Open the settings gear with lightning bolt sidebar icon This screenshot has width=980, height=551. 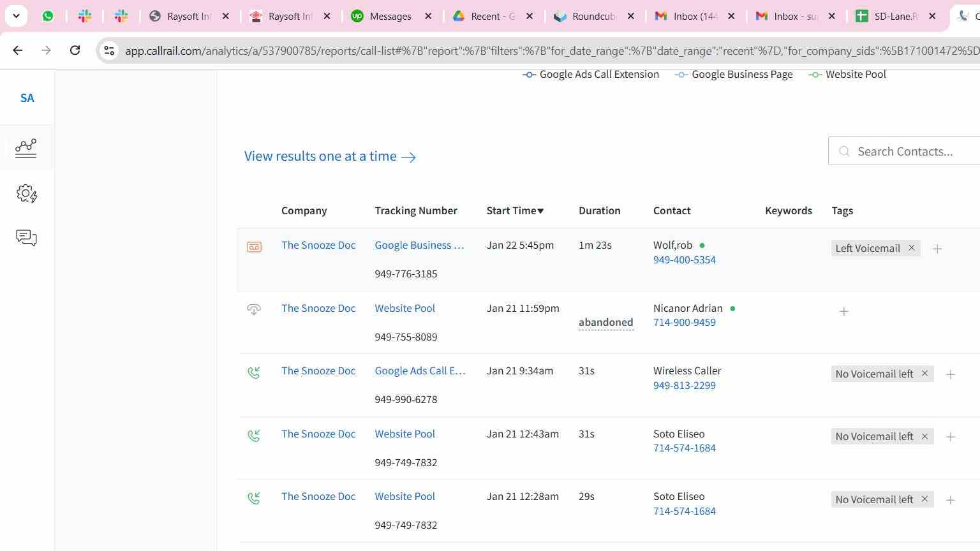point(26,193)
